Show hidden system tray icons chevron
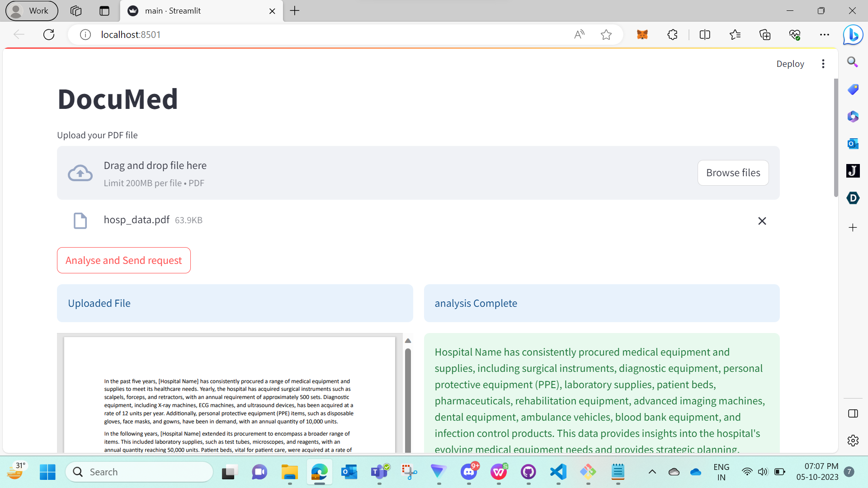This screenshot has height=488, width=868. click(652, 472)
